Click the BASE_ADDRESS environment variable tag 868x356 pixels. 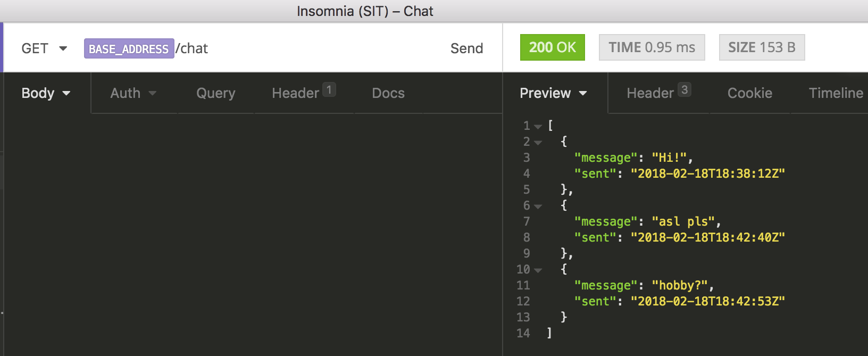(129, 48)
